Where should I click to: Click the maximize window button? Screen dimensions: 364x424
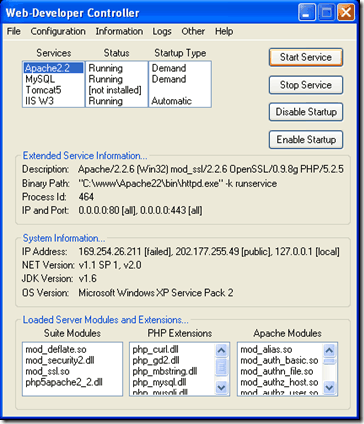(326, 13)
